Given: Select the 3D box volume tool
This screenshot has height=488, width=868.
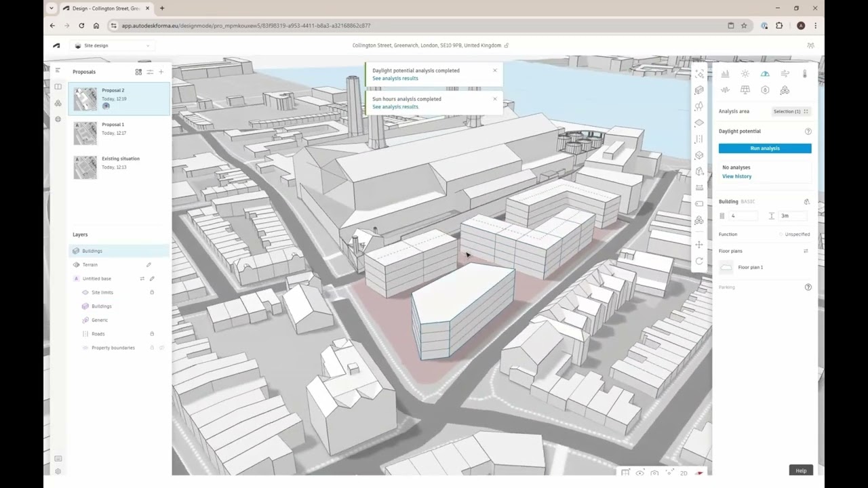Looking at the screenshot, I should pos(699,155).
